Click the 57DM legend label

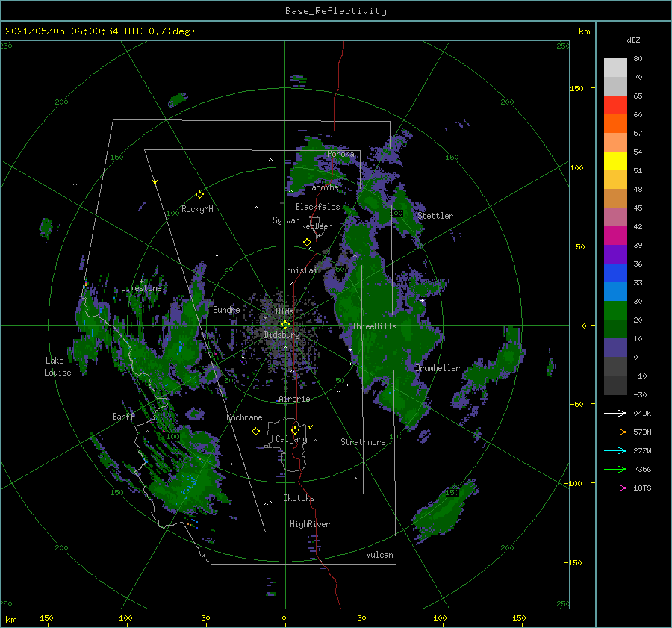coord(642,432)
